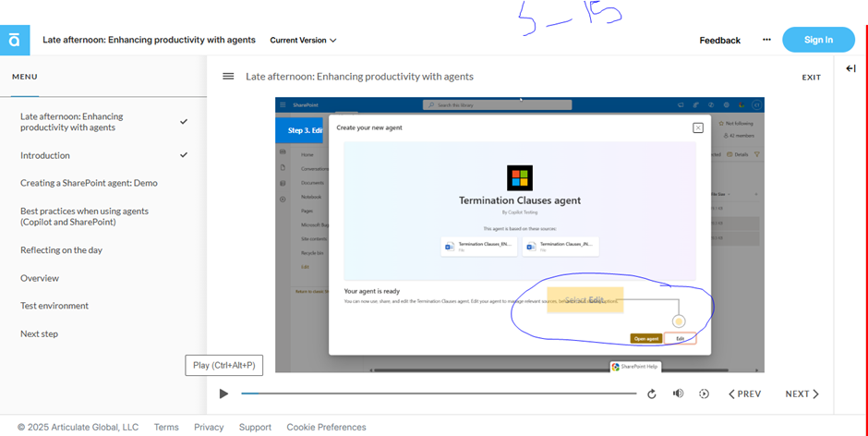The image size is (868, 436).
Task: Select the Termination Clauses_EN file card
Action: pos(479,247)
